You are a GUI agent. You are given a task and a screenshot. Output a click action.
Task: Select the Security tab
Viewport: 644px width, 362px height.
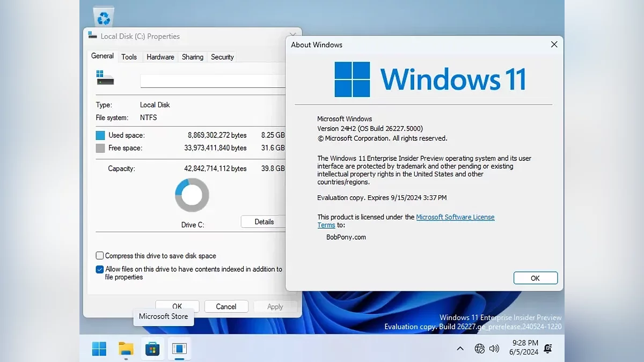click(222, 57)
